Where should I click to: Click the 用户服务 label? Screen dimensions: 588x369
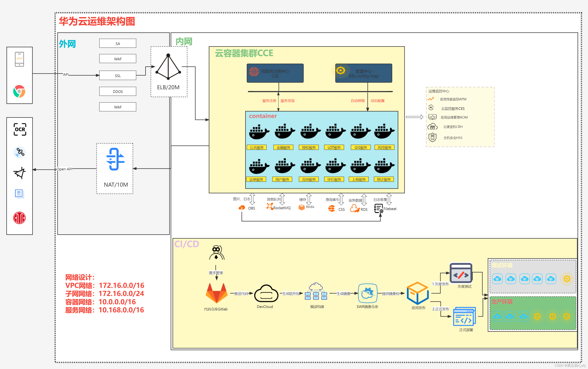tap(282, 180)
